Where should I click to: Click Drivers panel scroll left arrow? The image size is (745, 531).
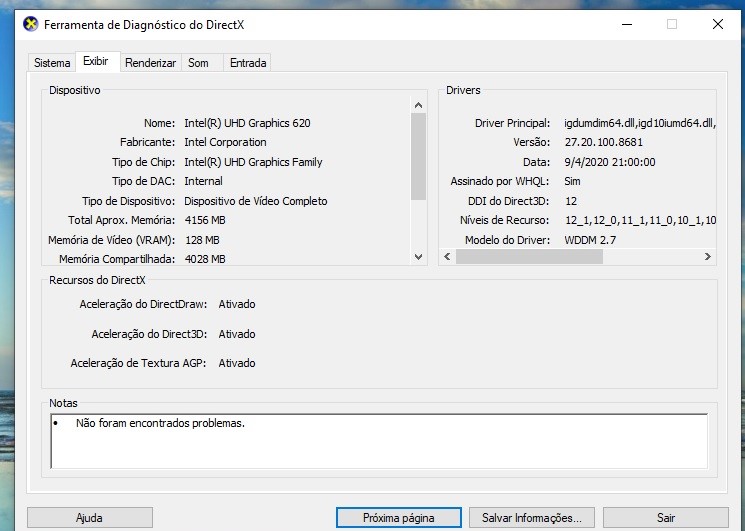click(447, 256)
